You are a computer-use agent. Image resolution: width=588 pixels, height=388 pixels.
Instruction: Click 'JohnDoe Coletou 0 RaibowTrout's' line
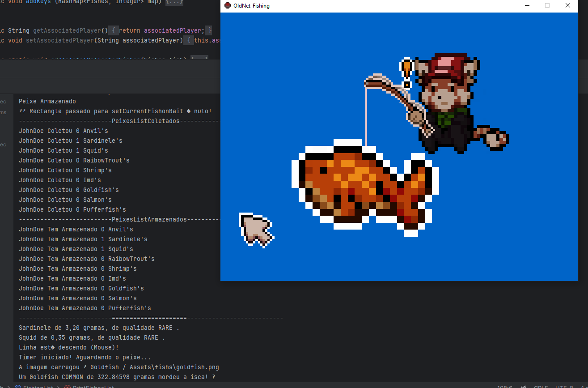(x=74, y=161)
